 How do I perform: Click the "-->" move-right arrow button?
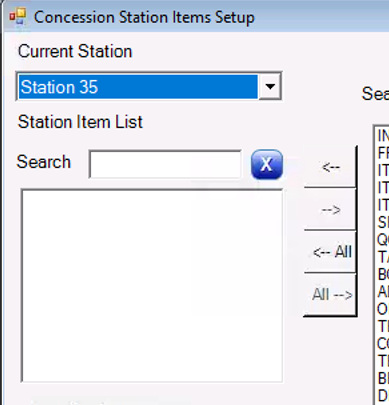330,209
